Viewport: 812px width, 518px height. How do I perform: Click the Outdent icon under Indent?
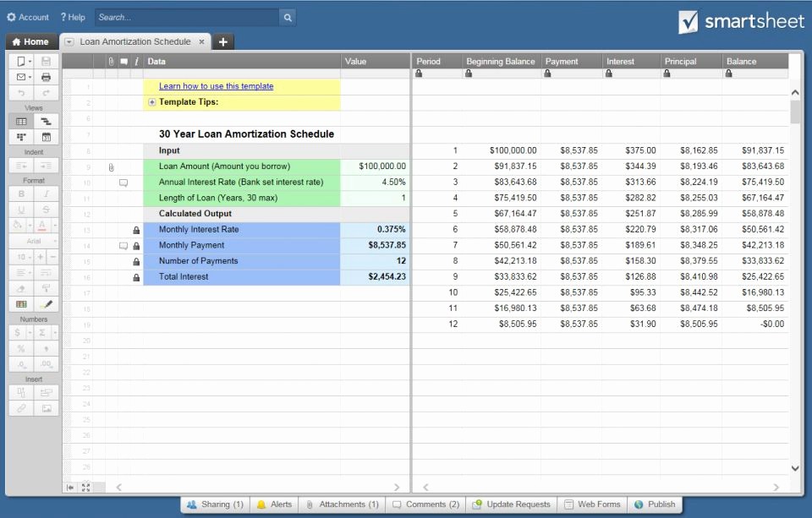point(21,166)
